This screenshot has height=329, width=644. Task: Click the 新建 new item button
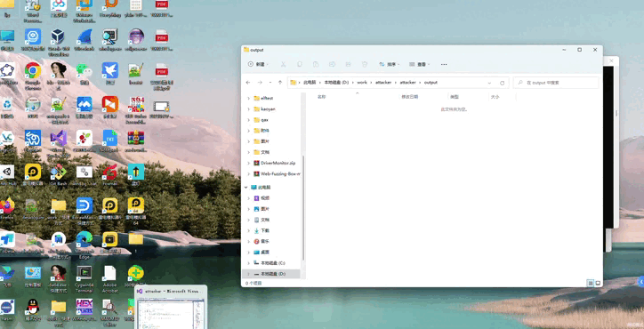[x=258, y=65]
